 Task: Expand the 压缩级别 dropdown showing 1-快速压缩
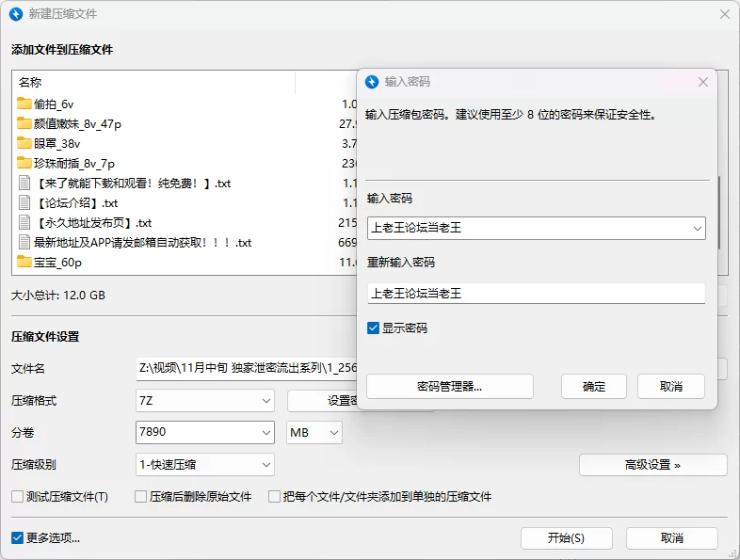tap(205, 464)
